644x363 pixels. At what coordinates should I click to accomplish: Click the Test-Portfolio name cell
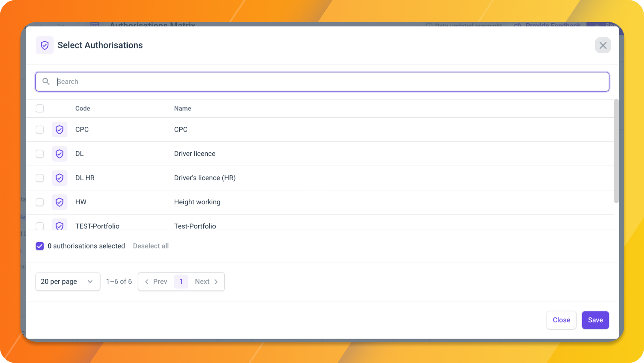(195, 226)
